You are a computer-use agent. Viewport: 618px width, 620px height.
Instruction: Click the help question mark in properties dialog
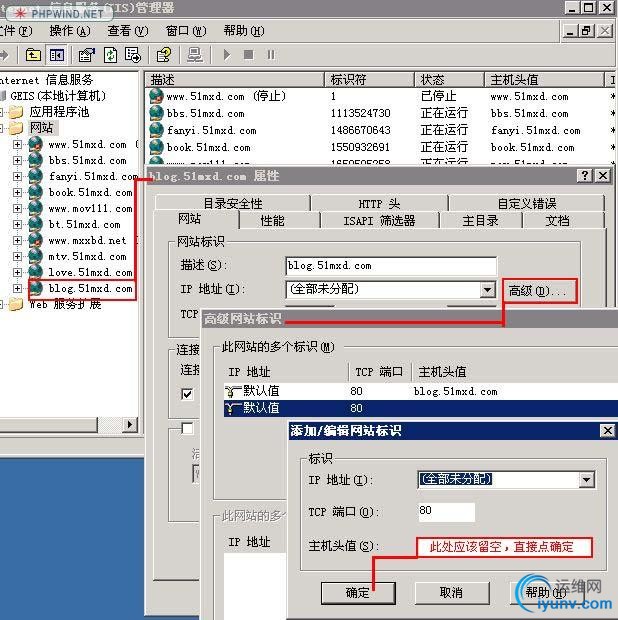(584, 176)
